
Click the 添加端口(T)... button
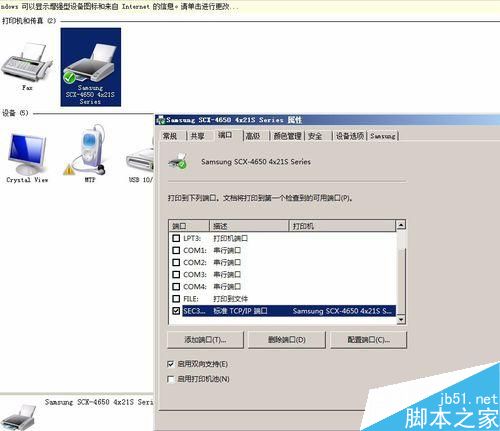click(x=205, y=340)
